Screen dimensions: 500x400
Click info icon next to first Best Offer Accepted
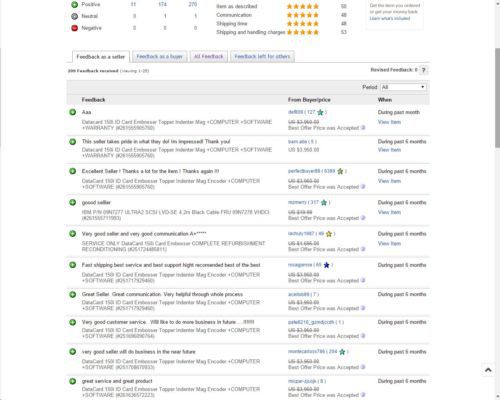[363, 128]
